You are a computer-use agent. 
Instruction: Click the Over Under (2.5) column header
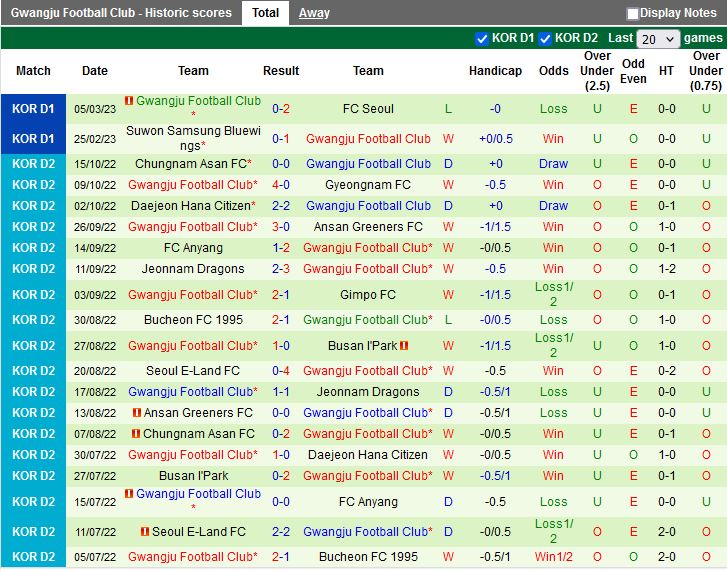click(597, 71)
